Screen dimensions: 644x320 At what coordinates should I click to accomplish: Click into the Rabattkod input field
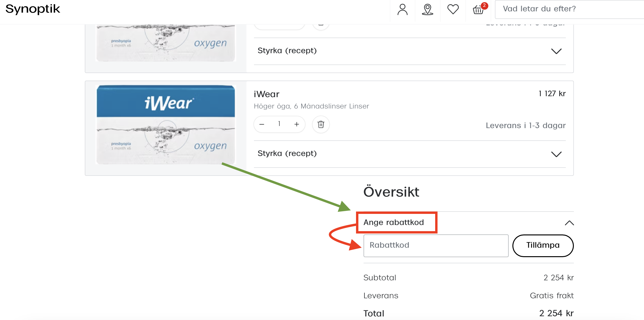coord(436,246)
